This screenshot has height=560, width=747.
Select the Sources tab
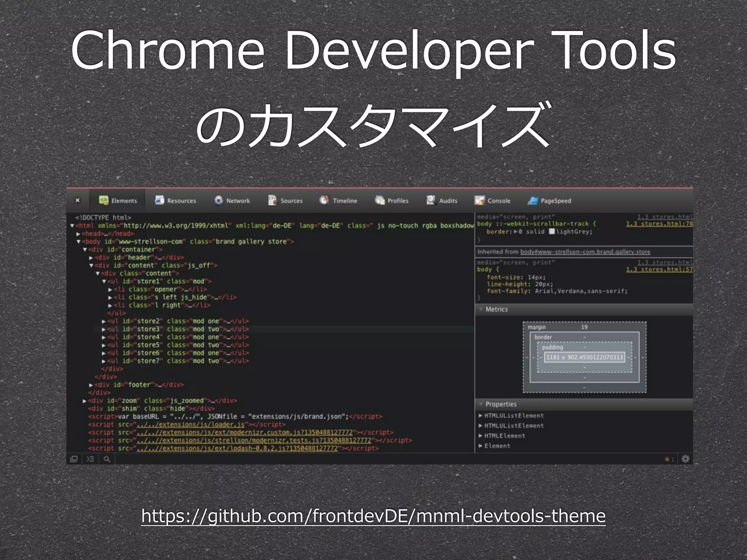tap(285, 201)
